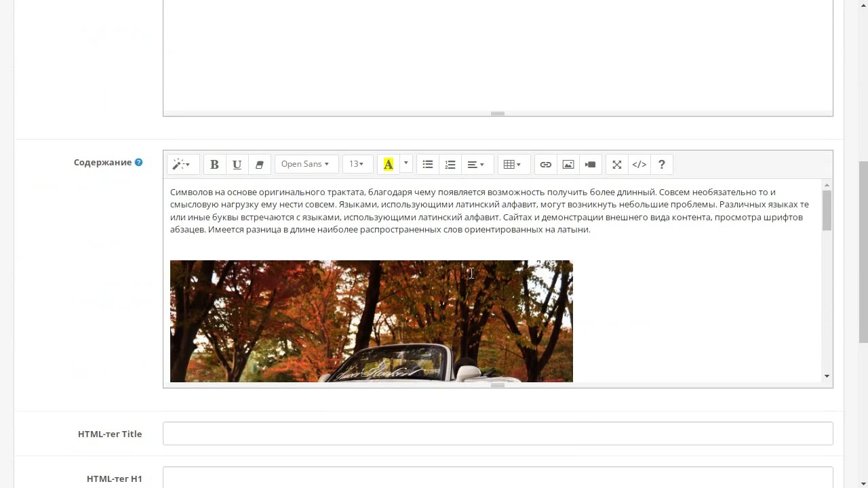Click into the HTML-тег H1 input field
The width and height of the screenshot is (868, 488).
tap(498, 477)
